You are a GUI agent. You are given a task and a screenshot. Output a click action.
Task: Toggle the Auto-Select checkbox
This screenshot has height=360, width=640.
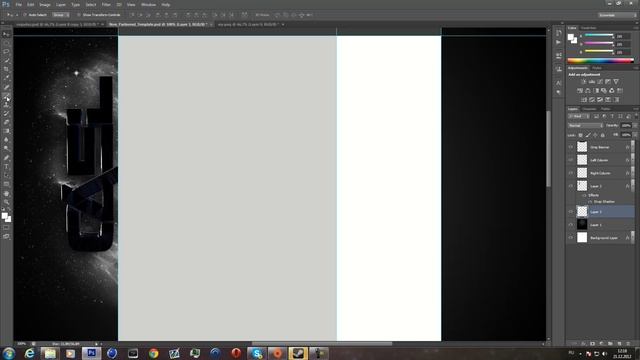tap(25, 15)
